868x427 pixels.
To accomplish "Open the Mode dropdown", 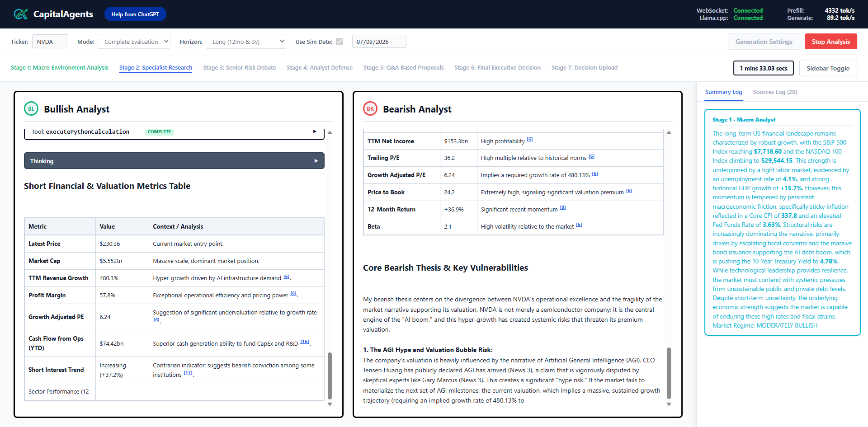I will 134,42.
